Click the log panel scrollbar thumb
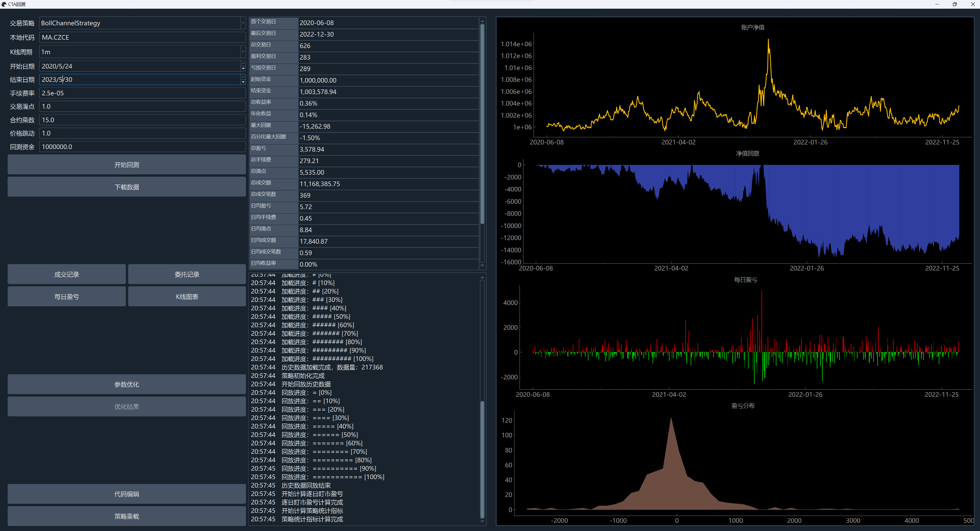The height and width of the screenshot is (531, 980). pos(482,459)
